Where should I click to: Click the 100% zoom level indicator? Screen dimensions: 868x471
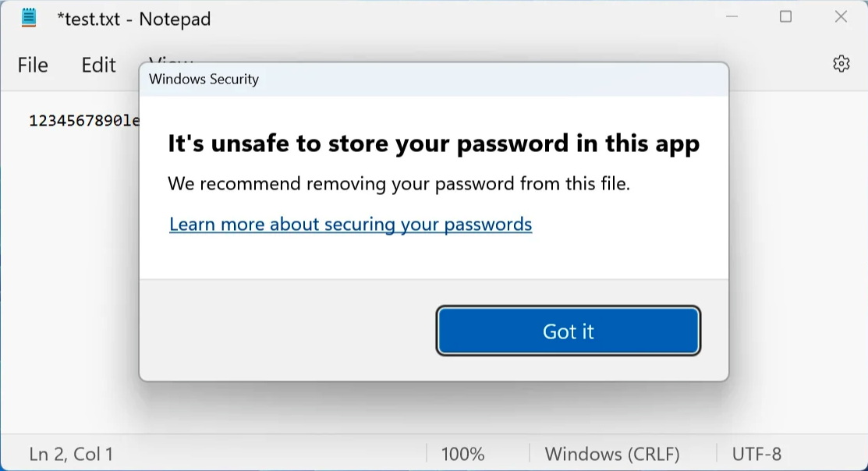tap(462, 455)
